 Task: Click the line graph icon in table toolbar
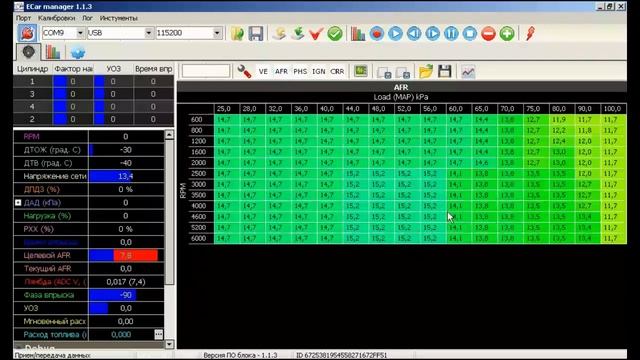pyautogui.click(x=468, y=72)
